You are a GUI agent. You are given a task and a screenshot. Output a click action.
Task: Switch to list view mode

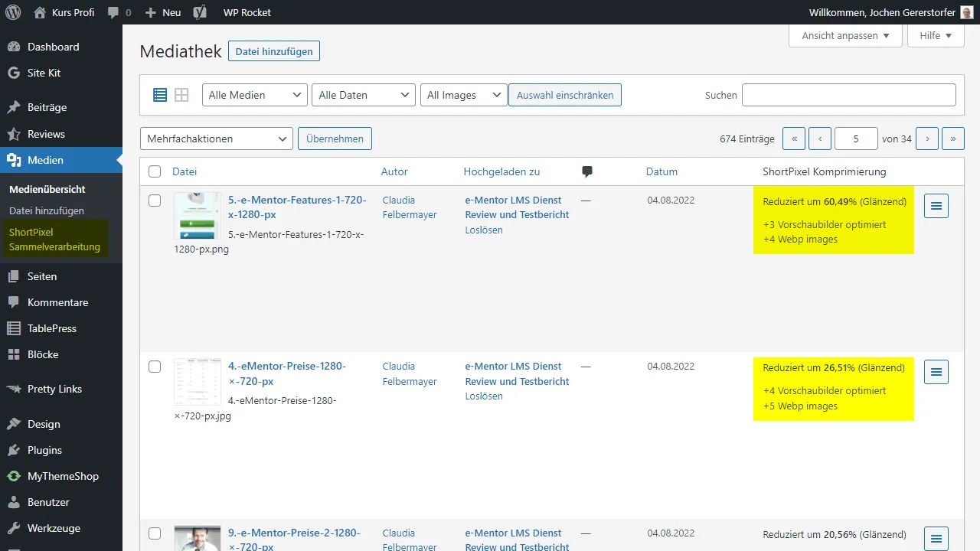[x=160, y=95]
